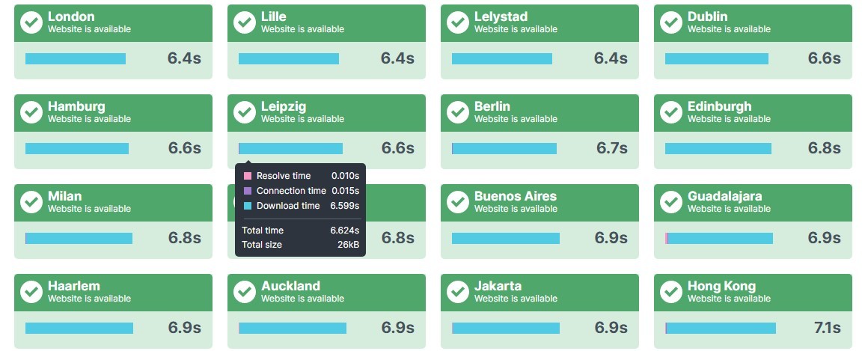Click the London checkmark icon

point(31,22)
